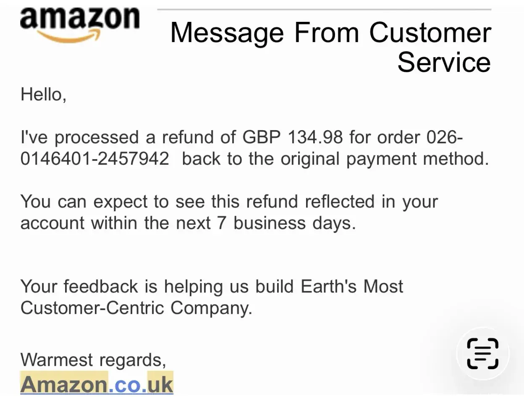
Task: Open the Amazon.co.uk signature link
Action: point(97,384)
